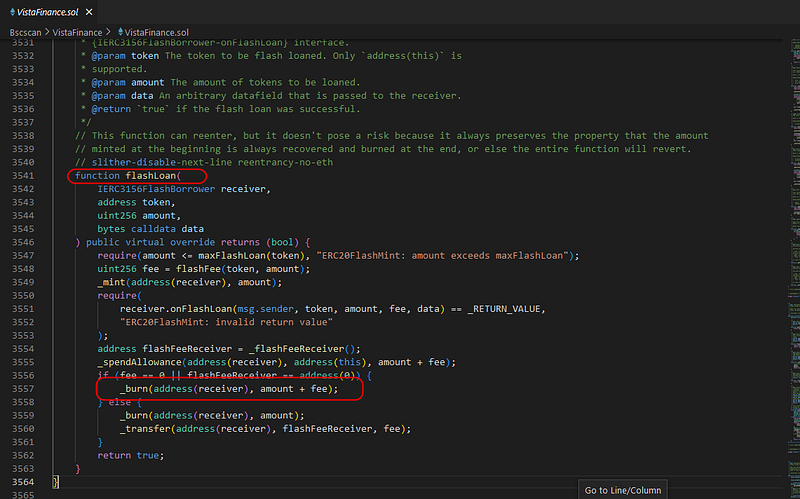
Task: Click the Go to Line/Column tooltip
Action: (624, 490)
